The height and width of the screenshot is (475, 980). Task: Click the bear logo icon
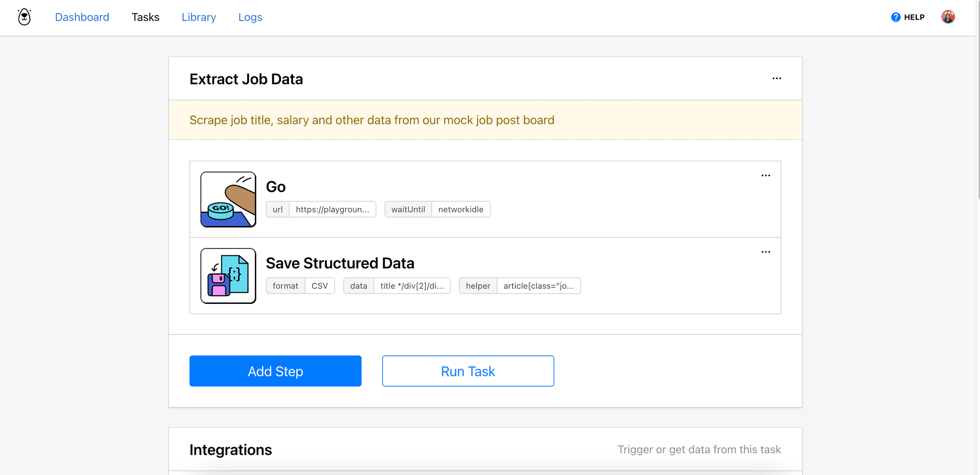[24, 17]
